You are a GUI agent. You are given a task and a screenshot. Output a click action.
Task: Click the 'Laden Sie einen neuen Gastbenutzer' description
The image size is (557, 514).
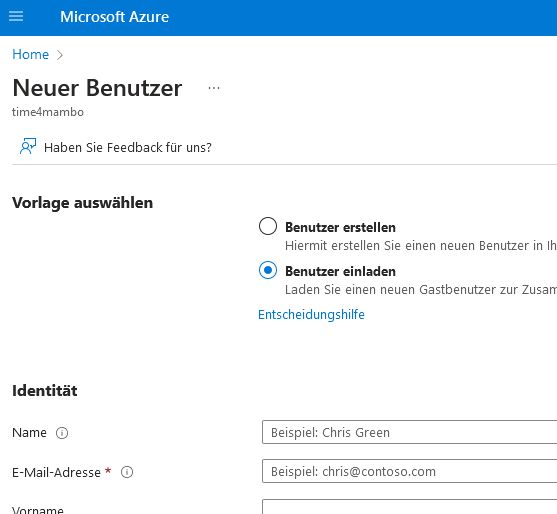pyautogui.click(x=421, y=290)
